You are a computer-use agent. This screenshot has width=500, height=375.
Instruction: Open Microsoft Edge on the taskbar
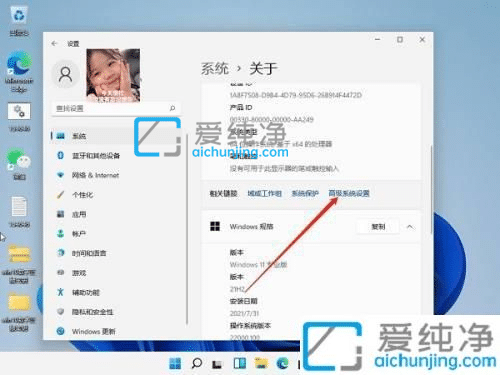283,363
